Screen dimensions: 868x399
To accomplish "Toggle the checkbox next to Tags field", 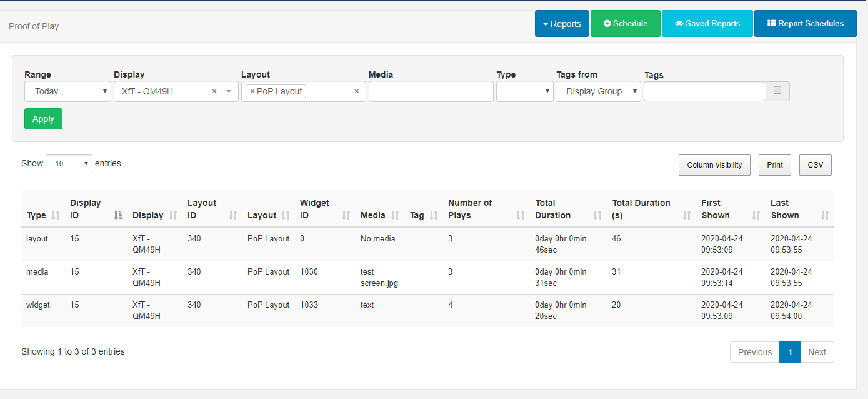I will click(777, 91).
